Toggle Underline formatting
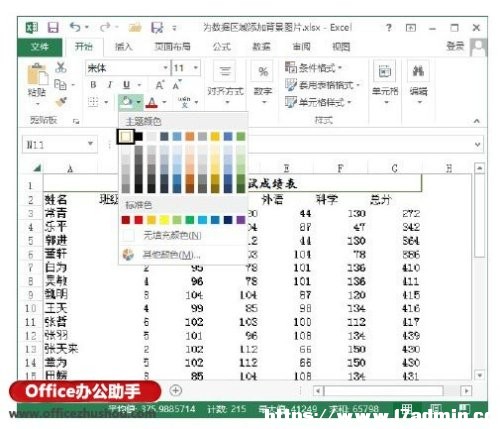Image resolution: width=500 pixels, height=429 pixels. tap(126, 85)
